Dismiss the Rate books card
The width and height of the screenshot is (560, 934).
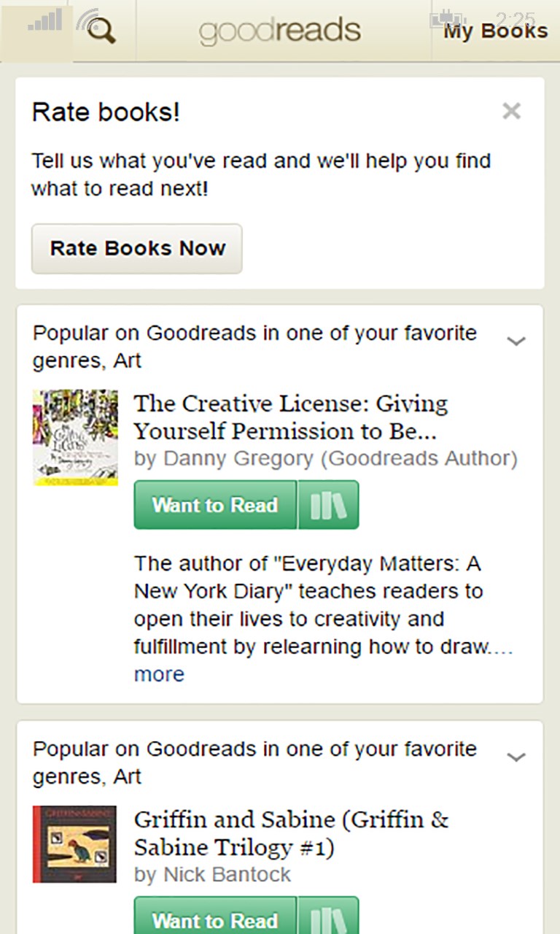(511, 111)
